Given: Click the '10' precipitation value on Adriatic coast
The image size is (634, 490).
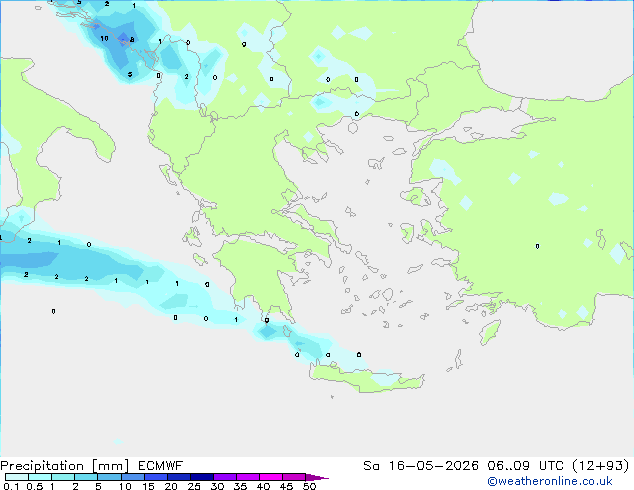Looking at the screenshot, I should pyautogui.click(x=104, y=38).
